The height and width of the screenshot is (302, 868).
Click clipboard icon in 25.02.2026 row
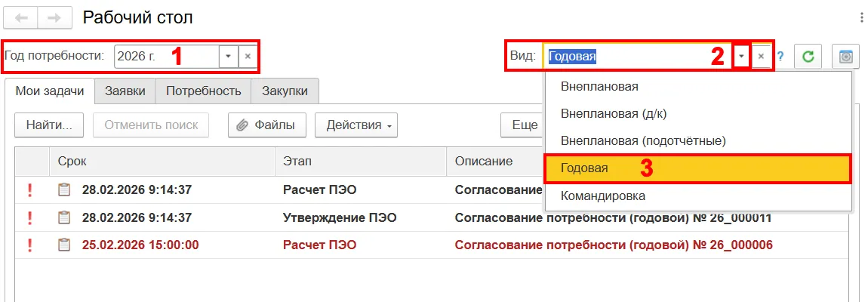[65, 245]
